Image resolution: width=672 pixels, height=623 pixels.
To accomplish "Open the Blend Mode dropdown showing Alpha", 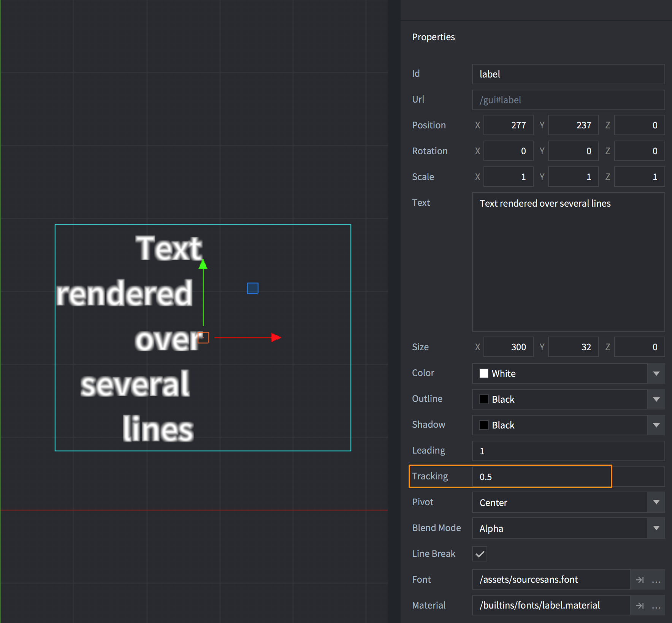I will [656, 528].
